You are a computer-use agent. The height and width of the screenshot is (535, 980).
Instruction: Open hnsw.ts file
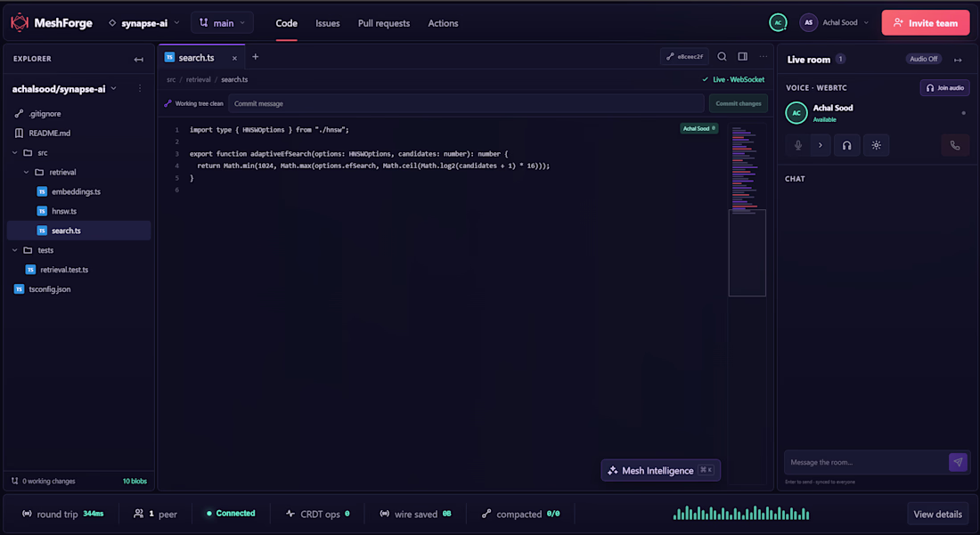(64, 211)
